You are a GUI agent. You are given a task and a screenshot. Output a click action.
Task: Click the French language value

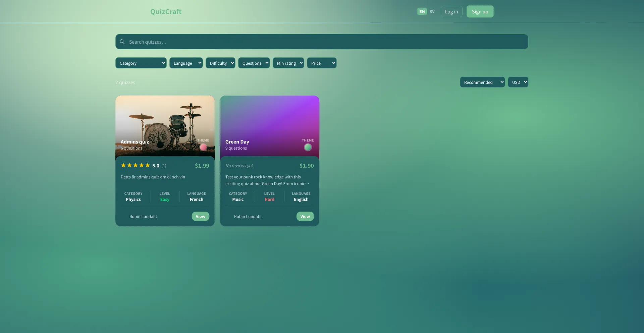[197, 199]
